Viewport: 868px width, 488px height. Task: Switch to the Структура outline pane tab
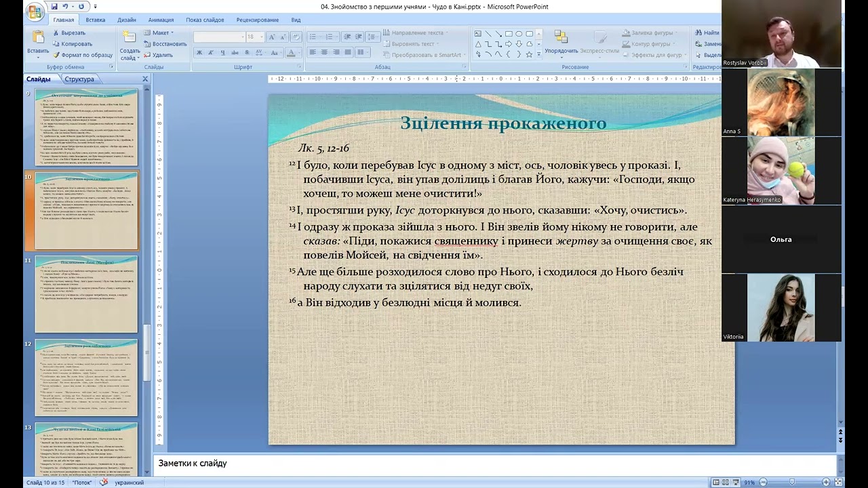(79, 79)
